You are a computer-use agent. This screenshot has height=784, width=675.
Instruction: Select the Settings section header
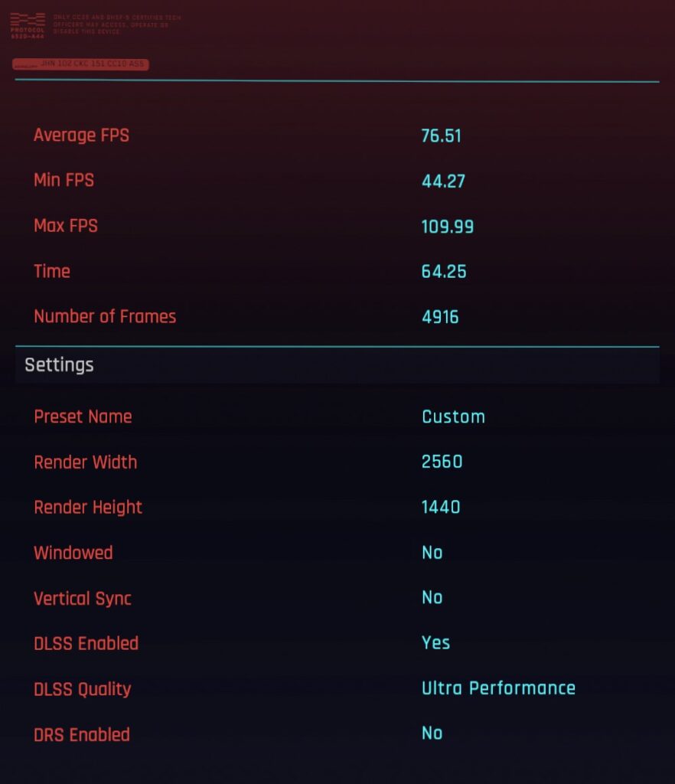(x=60, y=365)
